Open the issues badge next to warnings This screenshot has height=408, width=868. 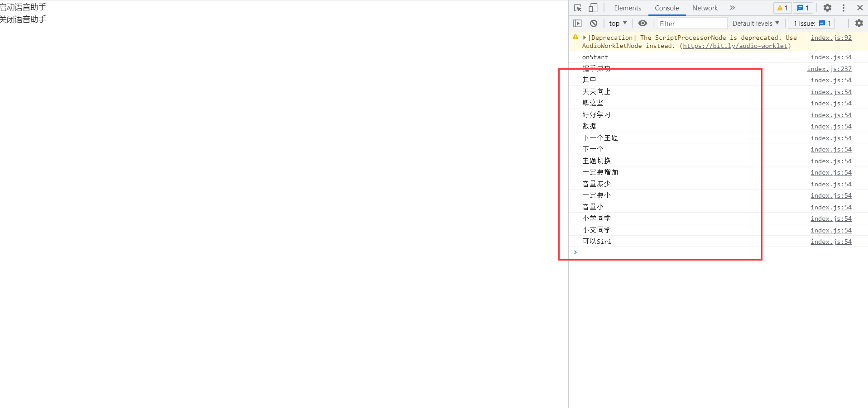(x=802, y=8)
